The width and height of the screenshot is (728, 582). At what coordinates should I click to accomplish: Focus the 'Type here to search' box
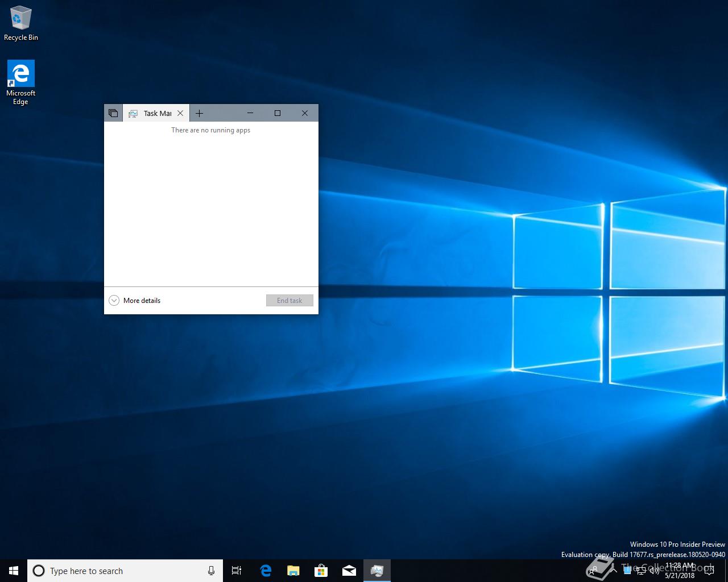click(x=125, y=571)
